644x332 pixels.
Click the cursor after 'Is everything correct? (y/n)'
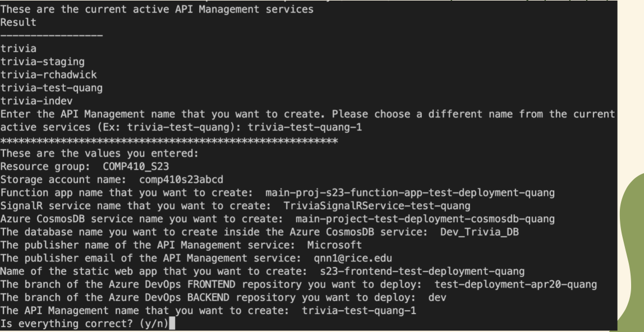pyautogui.click(x=172, y=324)
